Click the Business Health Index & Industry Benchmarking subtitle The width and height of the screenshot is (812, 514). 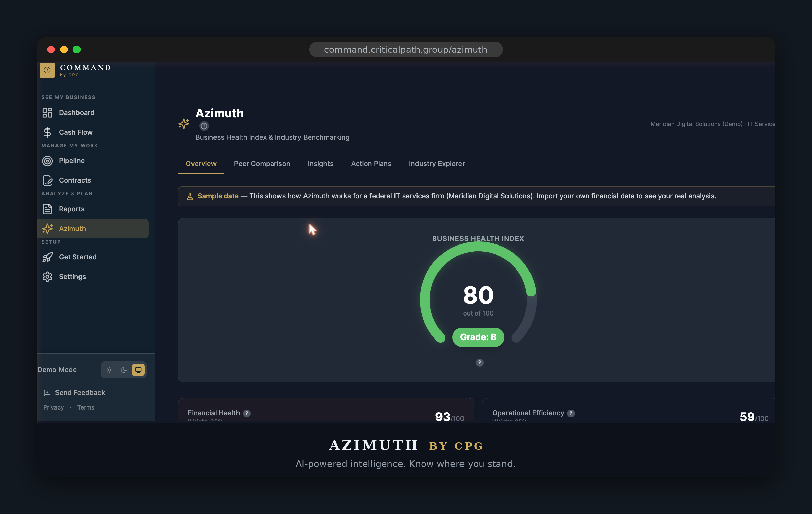tap(272, 137)
